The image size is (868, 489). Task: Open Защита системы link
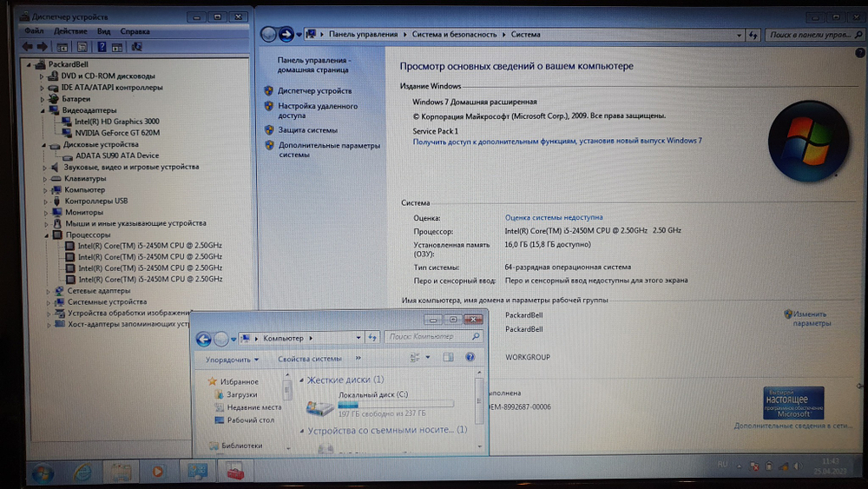[308, 130]
